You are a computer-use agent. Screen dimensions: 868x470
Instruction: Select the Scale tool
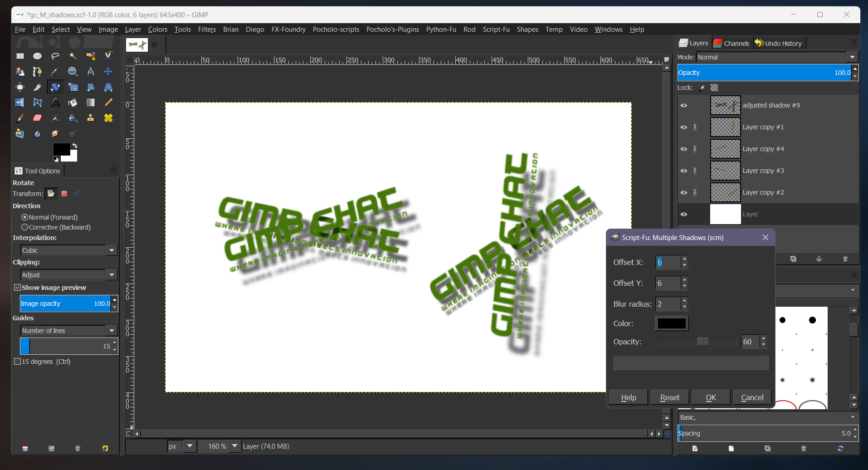tap(73, 87)
